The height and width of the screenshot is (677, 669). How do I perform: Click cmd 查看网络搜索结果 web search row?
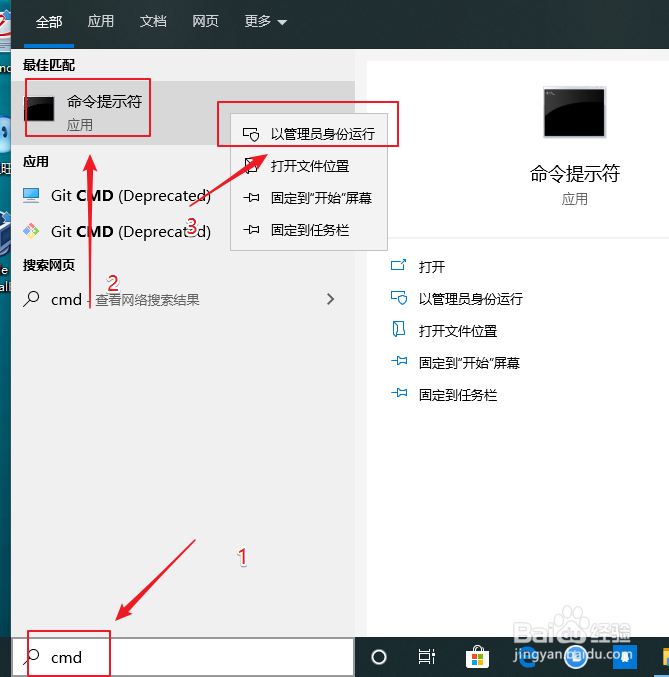click(x=183, y=299)
